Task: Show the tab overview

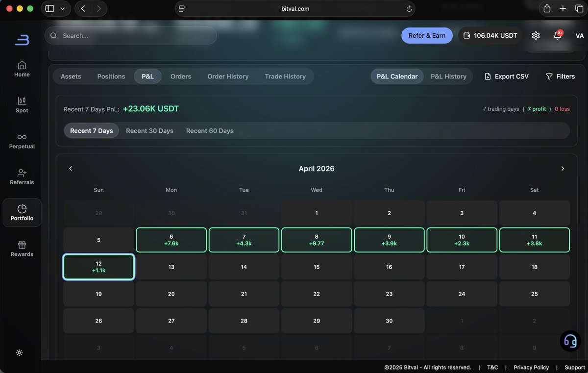Action: pos(579,8)
